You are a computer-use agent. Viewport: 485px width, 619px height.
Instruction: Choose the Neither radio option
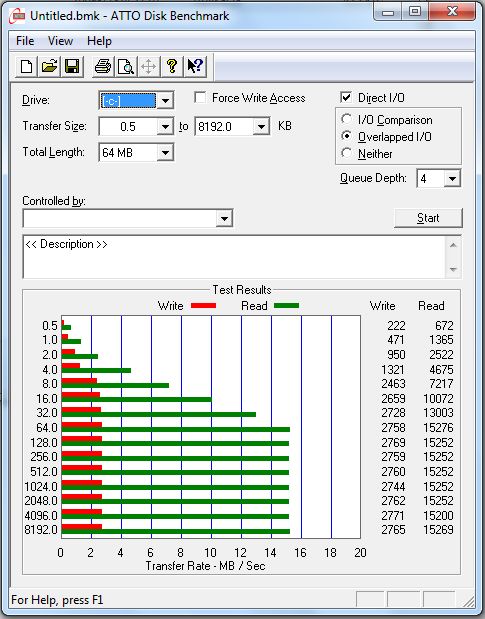(346, 153)
